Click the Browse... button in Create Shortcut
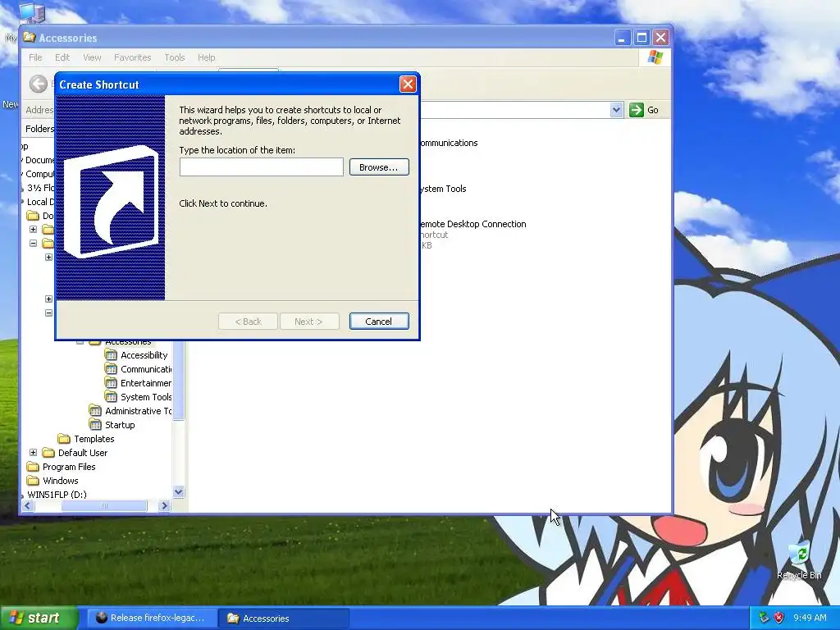840x630 pixels. 379,167
